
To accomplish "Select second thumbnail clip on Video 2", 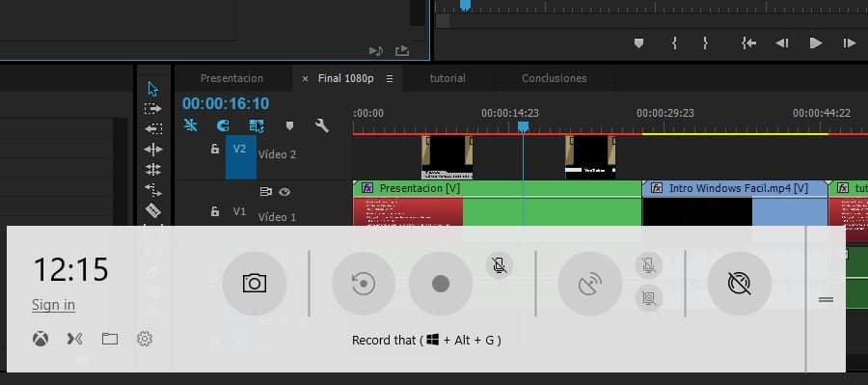I will click(590, 156).
